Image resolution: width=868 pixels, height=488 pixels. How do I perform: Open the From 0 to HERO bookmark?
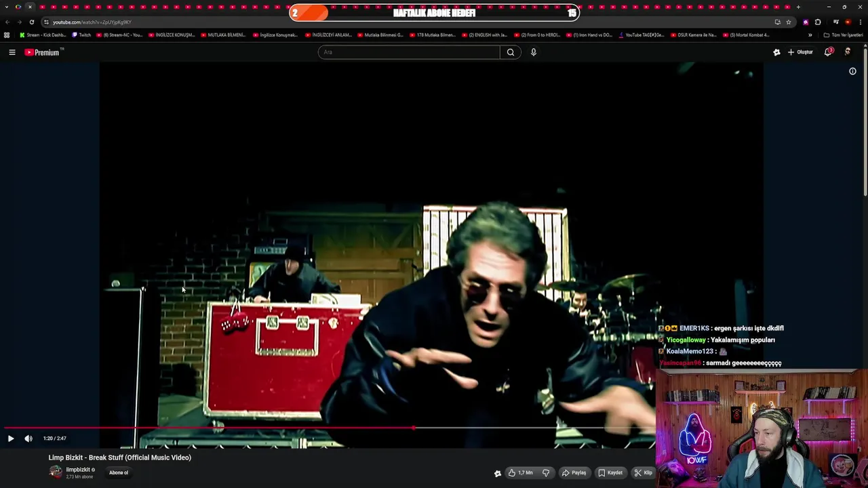(x=537, y=35)
